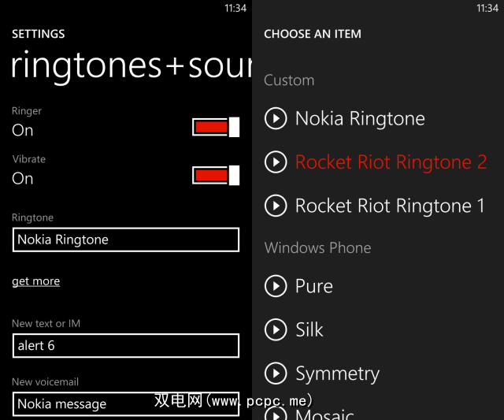Select the Silk ringtone

[309, 329]
